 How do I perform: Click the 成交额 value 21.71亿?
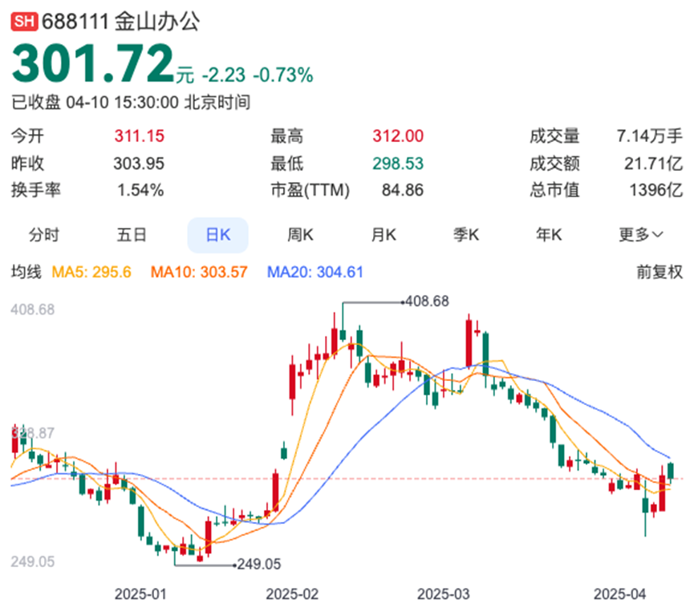click(x=653, y=164)
